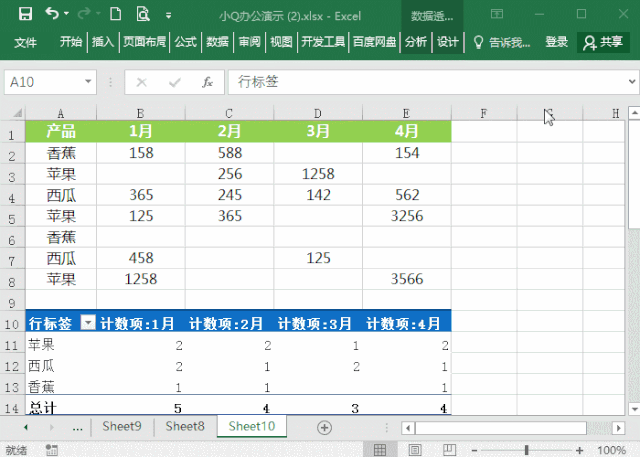Open the 分析 PivotTable tab
The height and width of the screenshot is (457, 640).
click(x=416, y=42)
